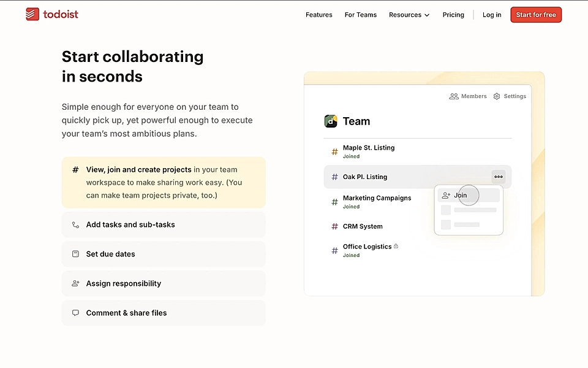
Task: Open the Resources dropdown in the navigation
Action: pos(409,15)
